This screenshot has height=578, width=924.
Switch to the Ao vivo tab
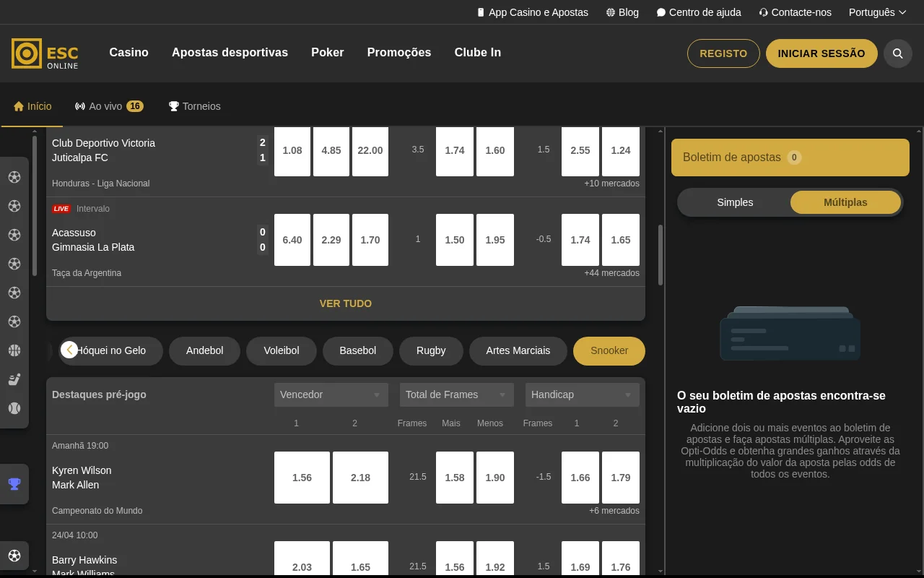(x=109, y=106)
